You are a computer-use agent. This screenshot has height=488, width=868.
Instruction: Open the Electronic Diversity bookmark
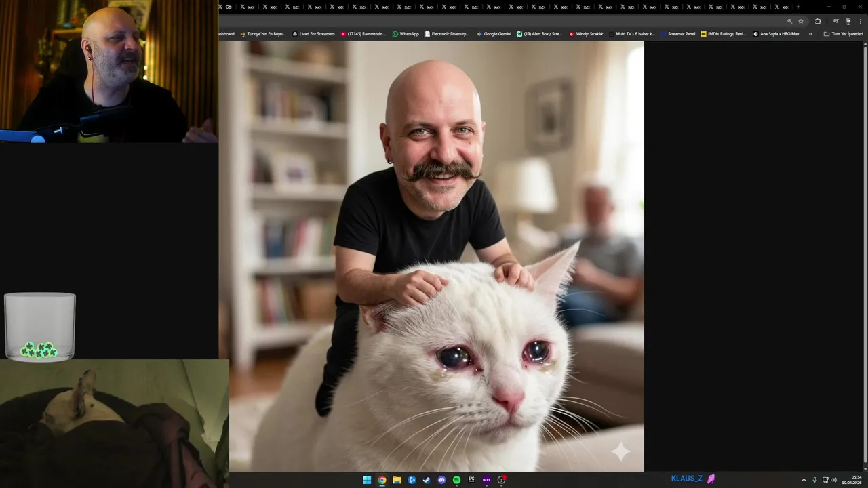coord(447,33)
